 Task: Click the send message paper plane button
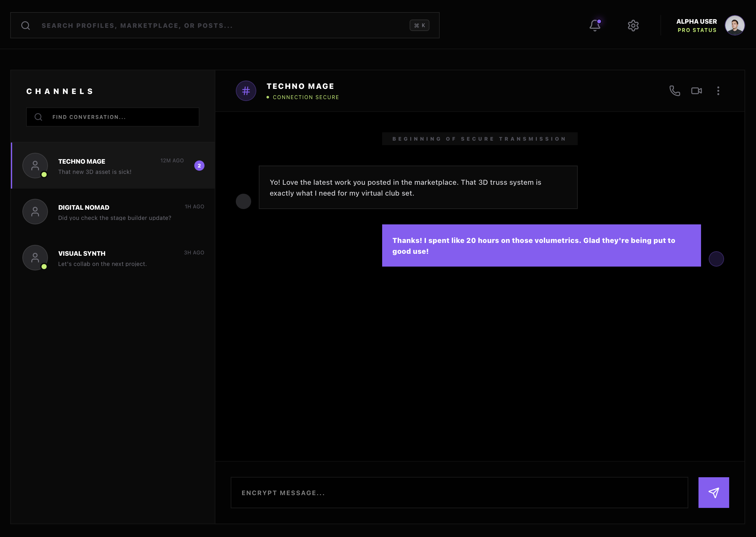[x=714, y=493]
